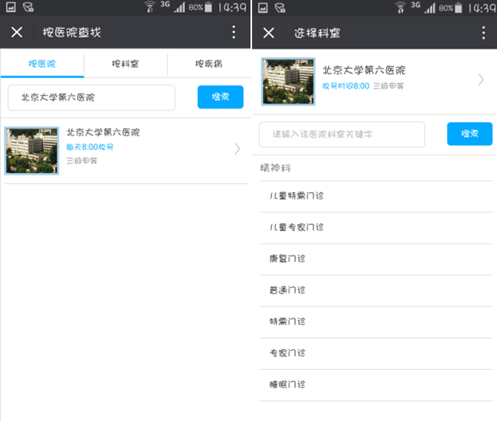Image resolution: width=497 pixels, height=448 pixels.
Task: Tap the Wi-Fi icon in the left status bar
Action: pyautogui.click(x=148, y=7)
